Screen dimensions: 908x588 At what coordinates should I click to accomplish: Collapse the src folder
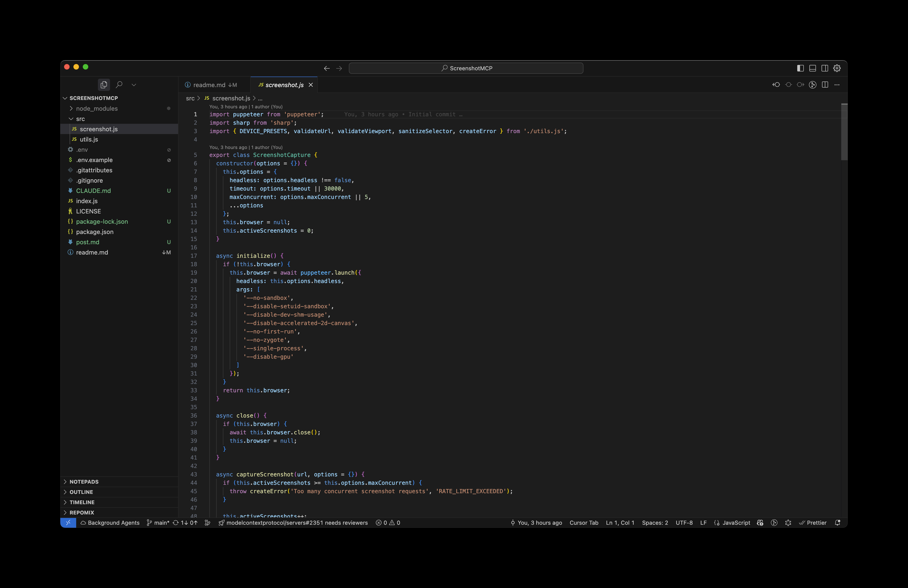click(119, 119)
